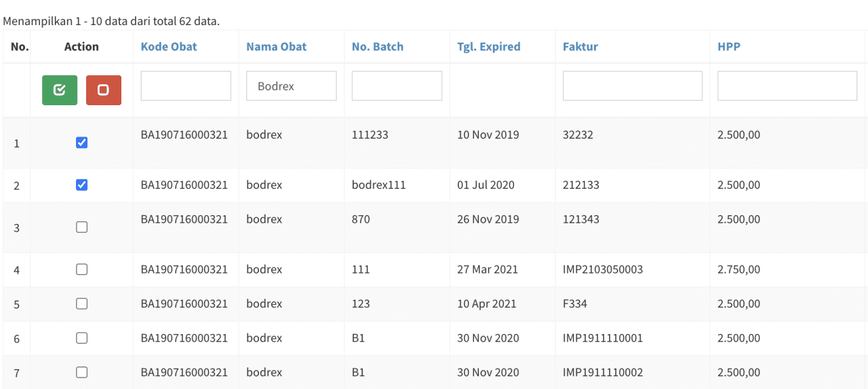Check the box for faktur F334
Viewport: 868px width, 389px height.
[x=82, y=303]
